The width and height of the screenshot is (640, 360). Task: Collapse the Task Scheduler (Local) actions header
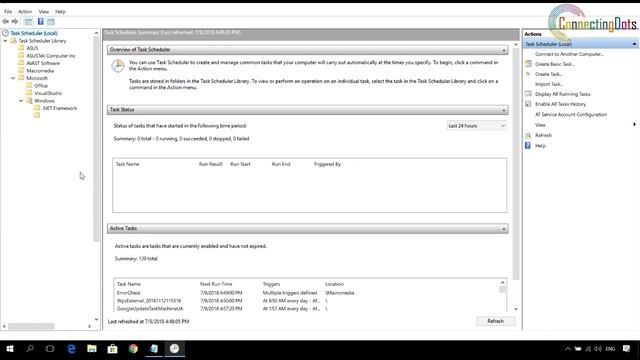pyautogui.click(x=634, y=44)
